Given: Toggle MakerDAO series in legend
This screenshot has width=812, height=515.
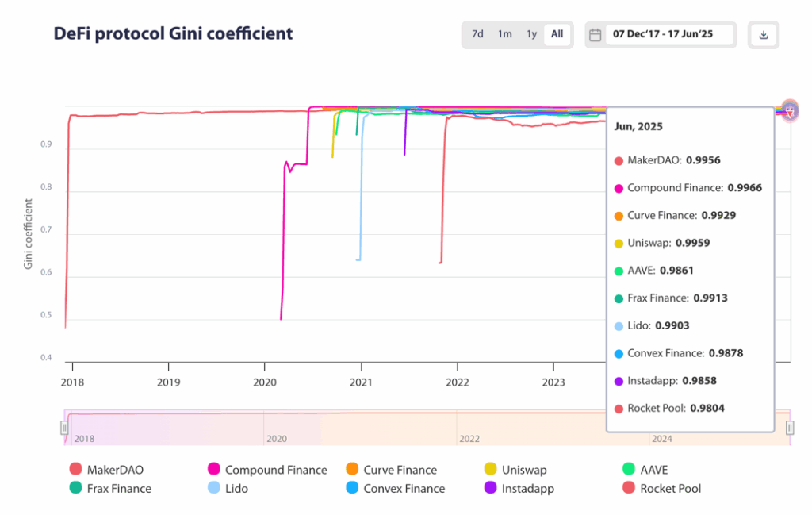Looking at the screenshot, I should click(107, 470).
